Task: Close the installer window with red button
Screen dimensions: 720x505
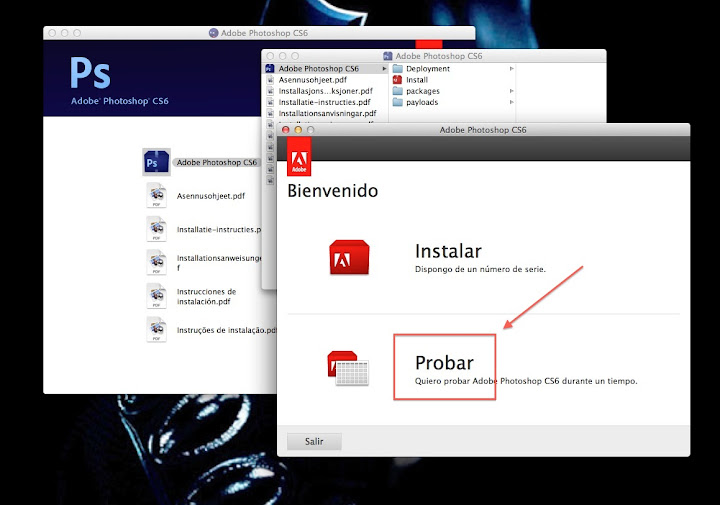Action: [286, 130]
